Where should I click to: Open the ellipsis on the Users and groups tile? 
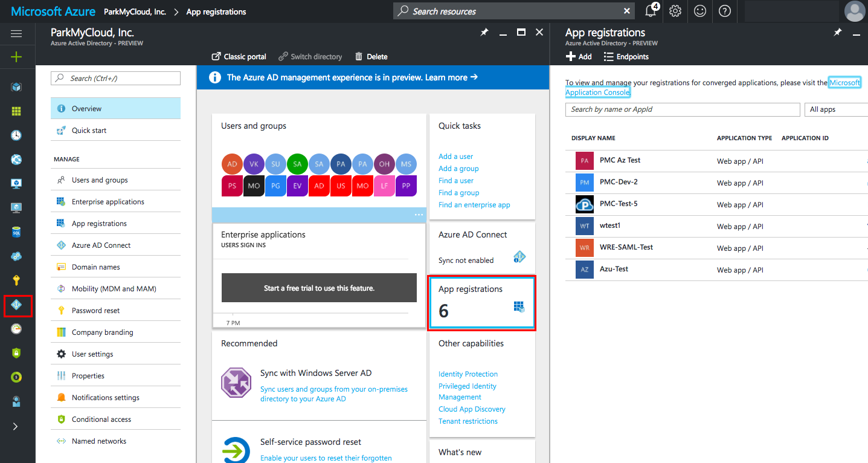click(x=419, y=215)
